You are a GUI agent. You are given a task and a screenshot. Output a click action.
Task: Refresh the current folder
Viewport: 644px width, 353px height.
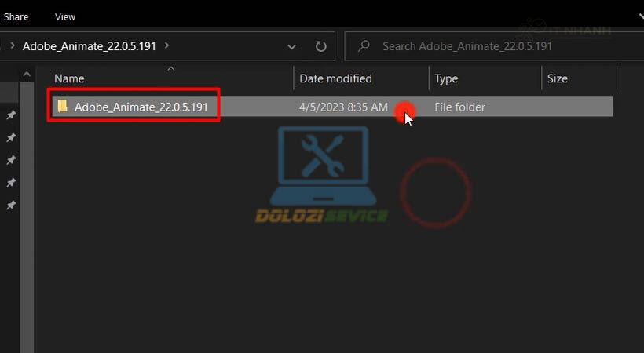pyautogui.click(x=320, y=46)
